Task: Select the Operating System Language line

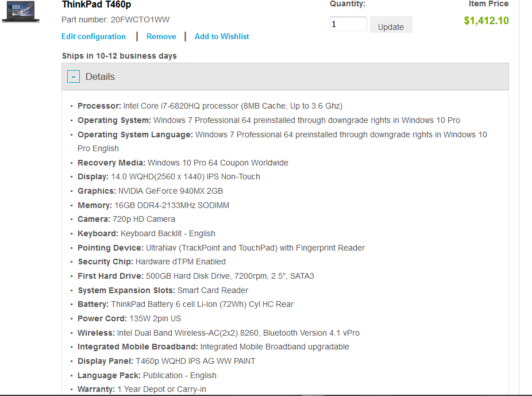Action: 282,141
